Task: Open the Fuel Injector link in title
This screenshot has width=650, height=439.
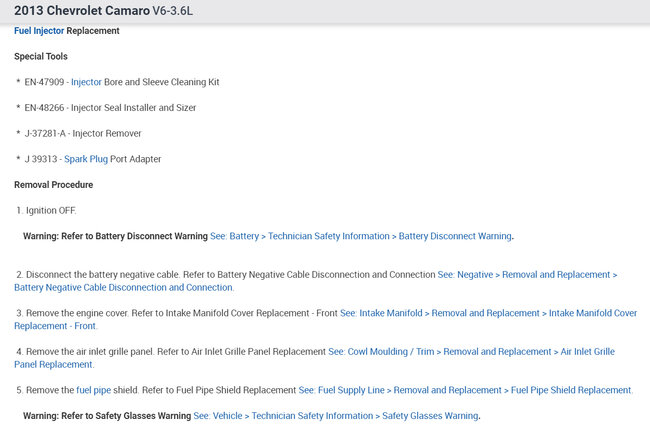Action: pos(39,31)
